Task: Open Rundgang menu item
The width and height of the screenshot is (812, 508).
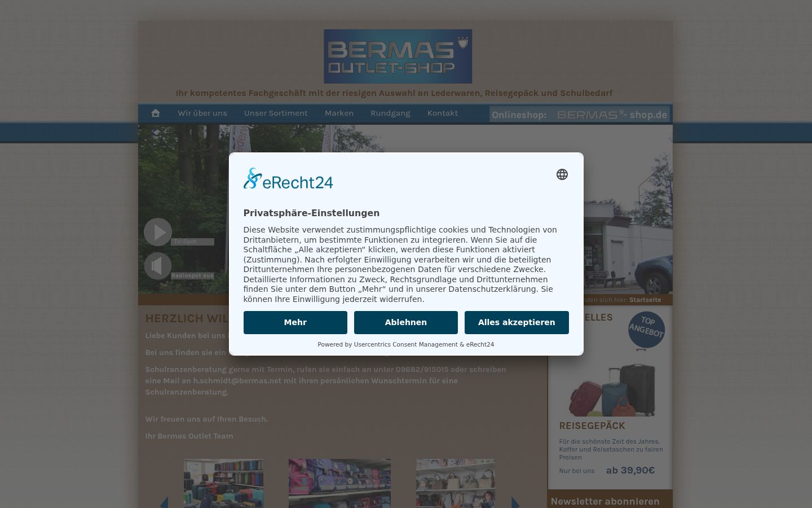Action: [390, 113]
